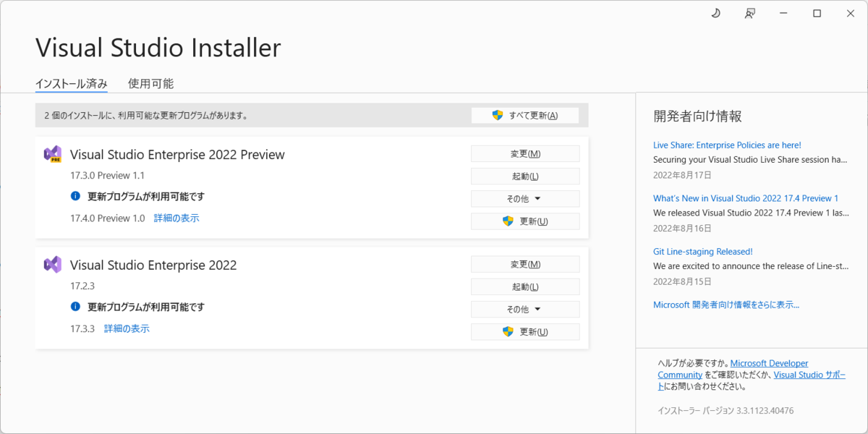Minimize the Visual Studio Installer window
This screenshot has height=434, width=868.
[x=784, y=13]
